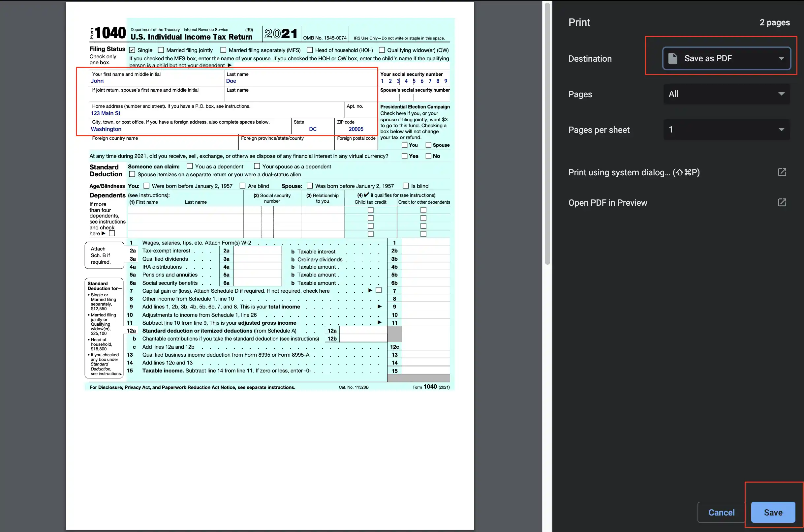This screenshot has height=532, width=804.
Task: Click line 11 adjusted gross income field
Action: (x=426, y=322)
